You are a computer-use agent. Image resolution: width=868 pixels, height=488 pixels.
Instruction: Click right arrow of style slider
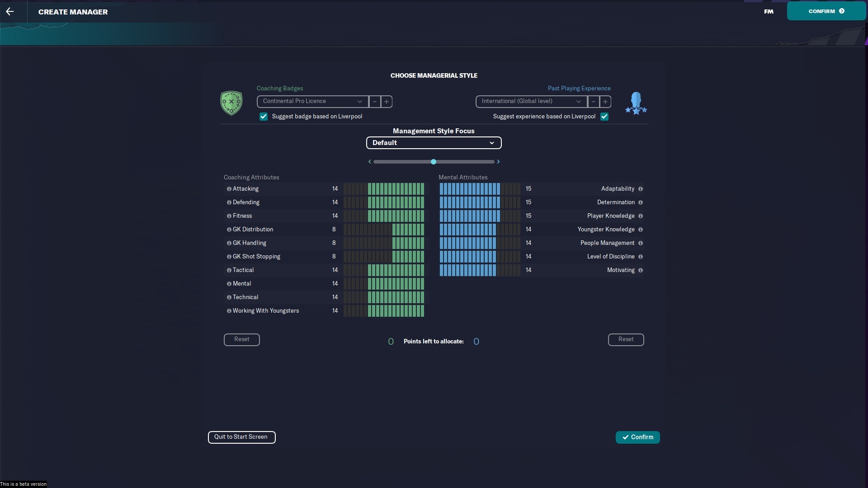click(498, 162)
